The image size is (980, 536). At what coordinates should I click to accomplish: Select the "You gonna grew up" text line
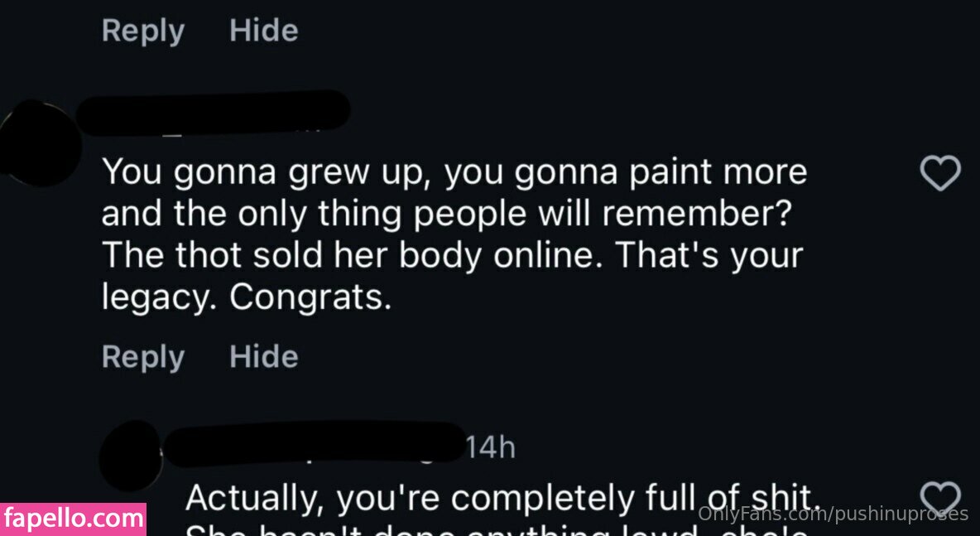point(454,172)
